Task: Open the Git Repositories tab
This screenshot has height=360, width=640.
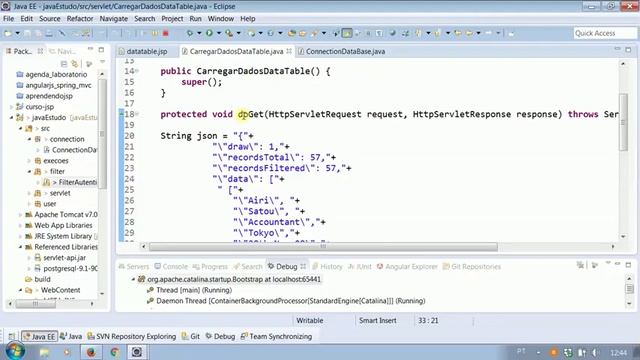Action: point(472,267)
